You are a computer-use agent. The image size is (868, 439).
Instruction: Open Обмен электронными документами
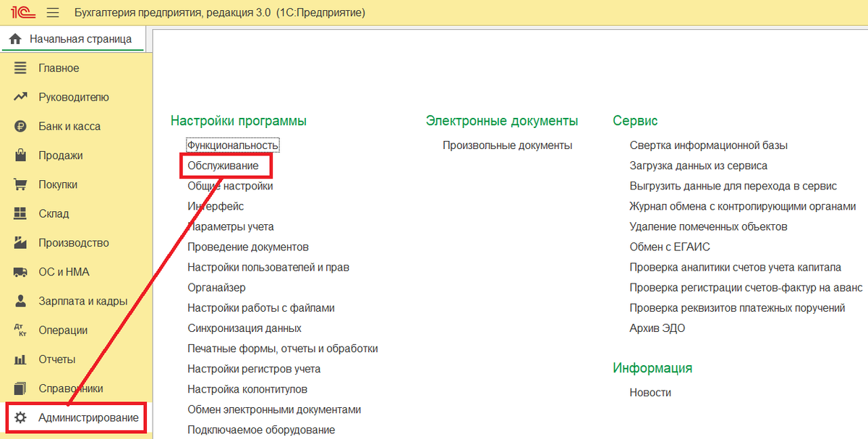[x=274, y=409]
